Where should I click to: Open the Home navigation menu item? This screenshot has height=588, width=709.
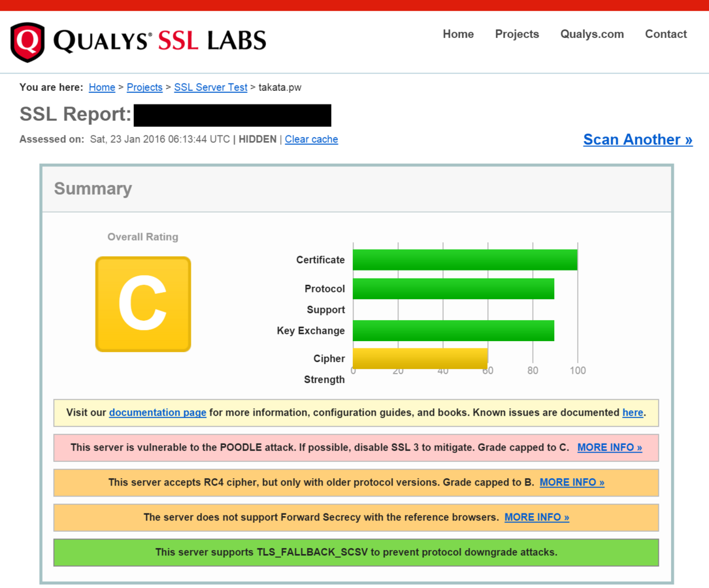(458, 35)
